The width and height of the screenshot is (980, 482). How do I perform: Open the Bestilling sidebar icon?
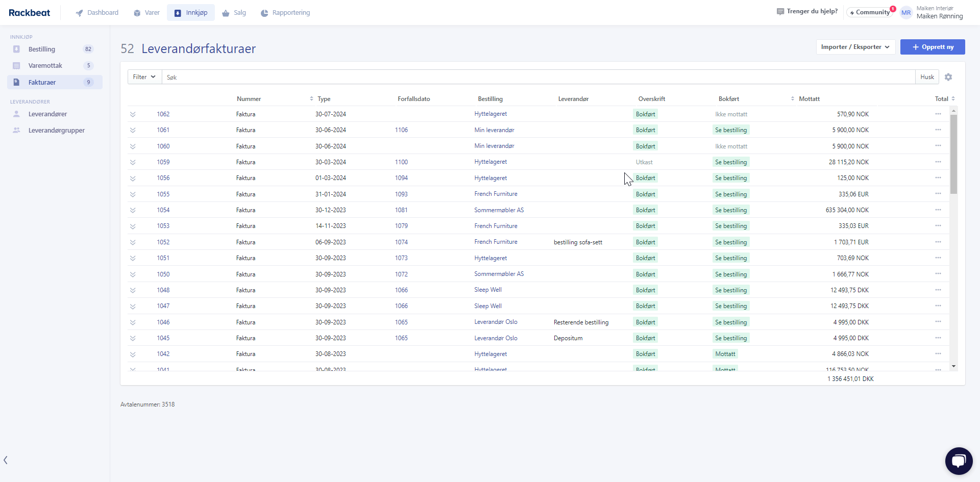point(17,49)
